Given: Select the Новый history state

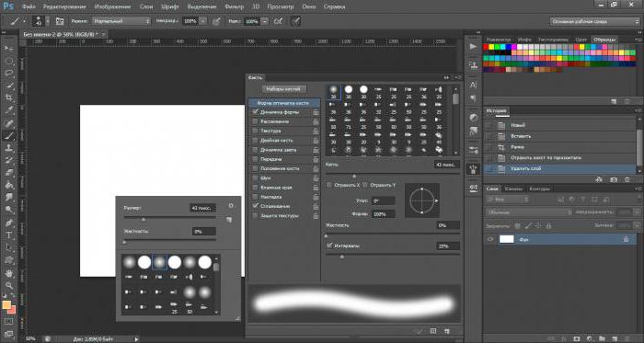Looking at the screenshot, I should [x=560, y=125].
